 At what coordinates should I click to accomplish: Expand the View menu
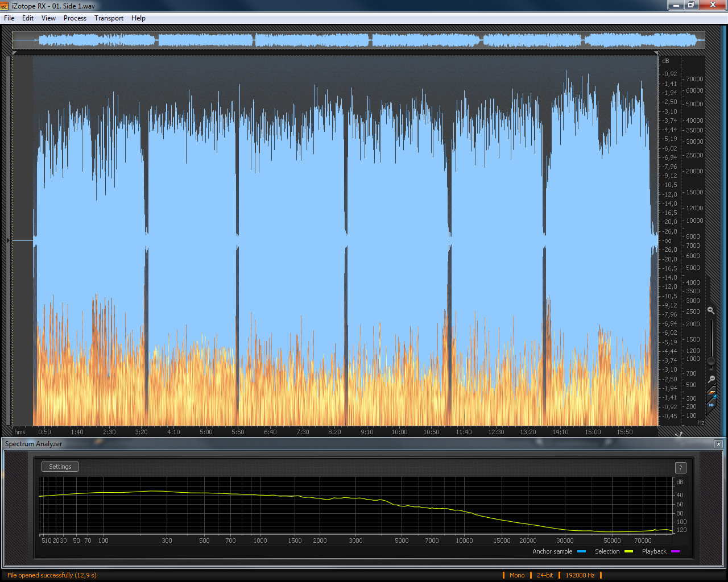pos(48,18)
